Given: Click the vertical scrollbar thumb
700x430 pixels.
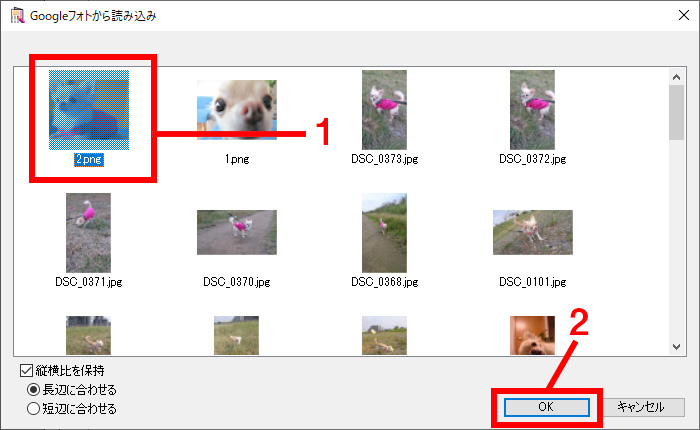Looking at the screenshot, I should click(x=676, y=113).
